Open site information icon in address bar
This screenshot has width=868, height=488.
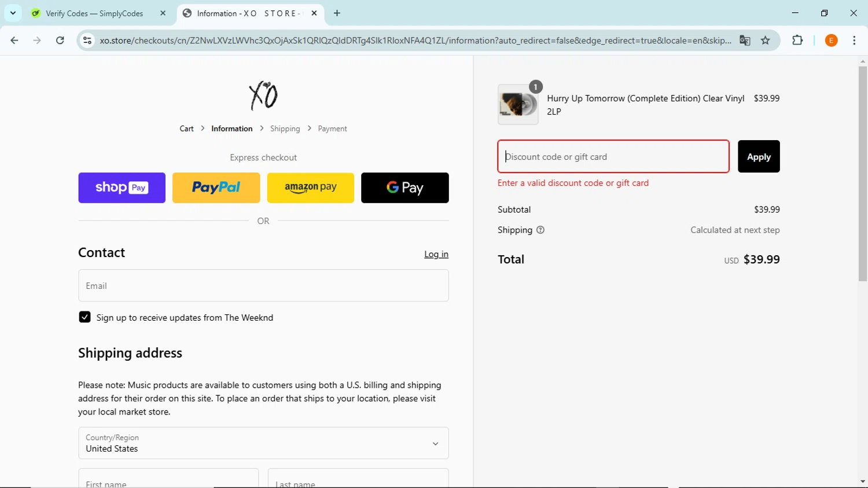87,41
